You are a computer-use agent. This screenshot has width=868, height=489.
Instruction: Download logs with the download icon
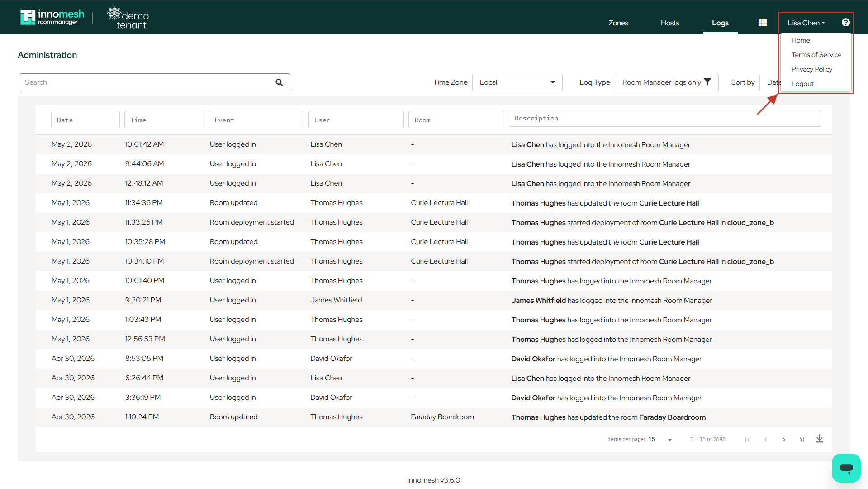(819, 439)
